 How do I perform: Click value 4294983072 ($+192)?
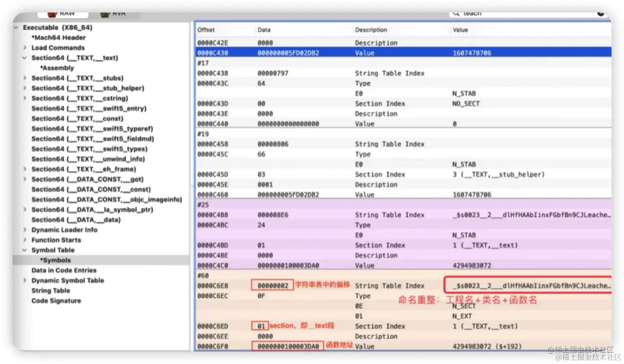(x=487, y=346)
